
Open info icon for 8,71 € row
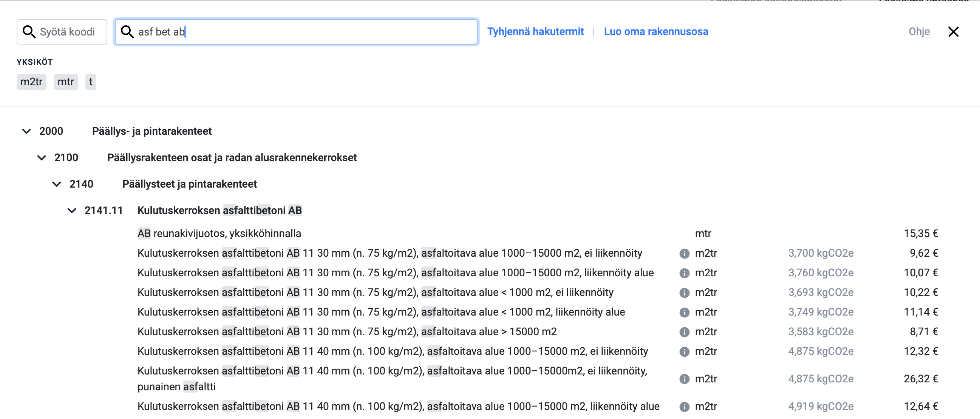point(684,332)
